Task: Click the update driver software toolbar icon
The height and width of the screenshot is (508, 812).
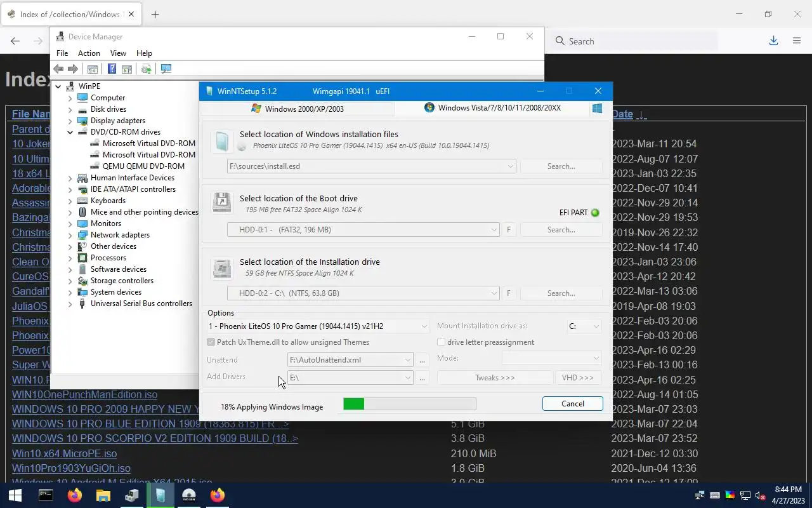Action: [x=146, y=69]
